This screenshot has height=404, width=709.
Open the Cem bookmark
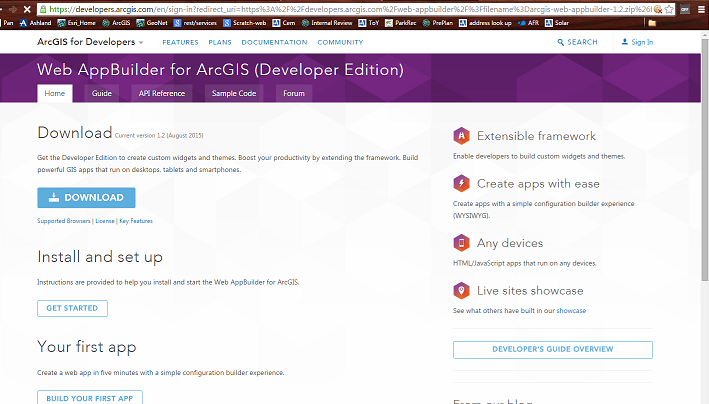click(284, 23)
